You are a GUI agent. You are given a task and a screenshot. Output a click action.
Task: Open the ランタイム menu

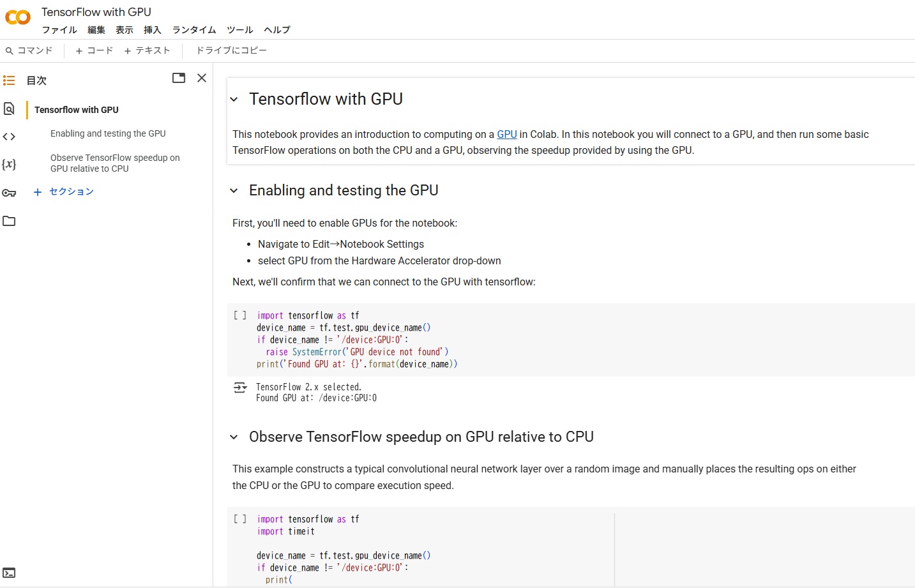pyautogui.click(x=194, y=30)
